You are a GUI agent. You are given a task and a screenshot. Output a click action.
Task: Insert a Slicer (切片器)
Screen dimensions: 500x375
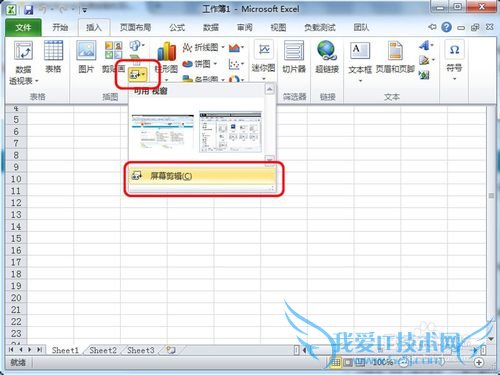pos(294,51)
